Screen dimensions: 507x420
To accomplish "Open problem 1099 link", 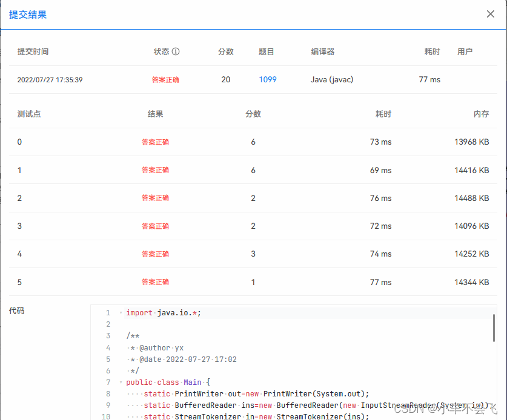I will coord(268,79).
